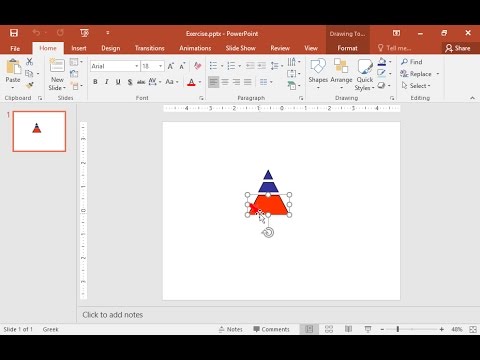Toggle Bold formatting
Screen dimensions: 480x360
pos(95,82)
